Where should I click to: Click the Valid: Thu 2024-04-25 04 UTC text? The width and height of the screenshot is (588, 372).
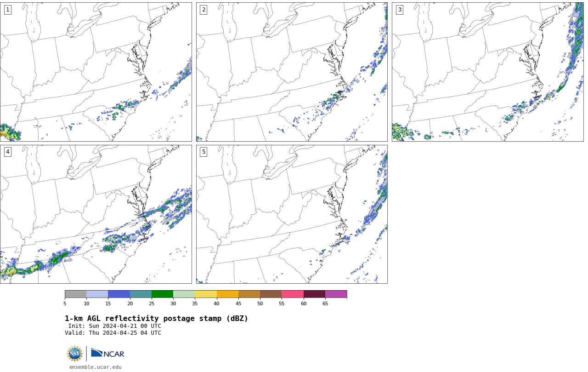point(113,333)
